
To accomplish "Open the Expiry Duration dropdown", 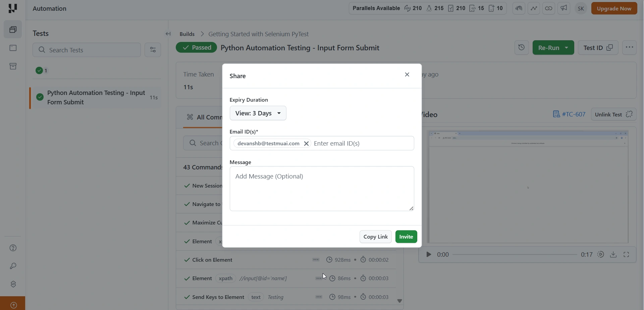I will click(x=258, y=113).
